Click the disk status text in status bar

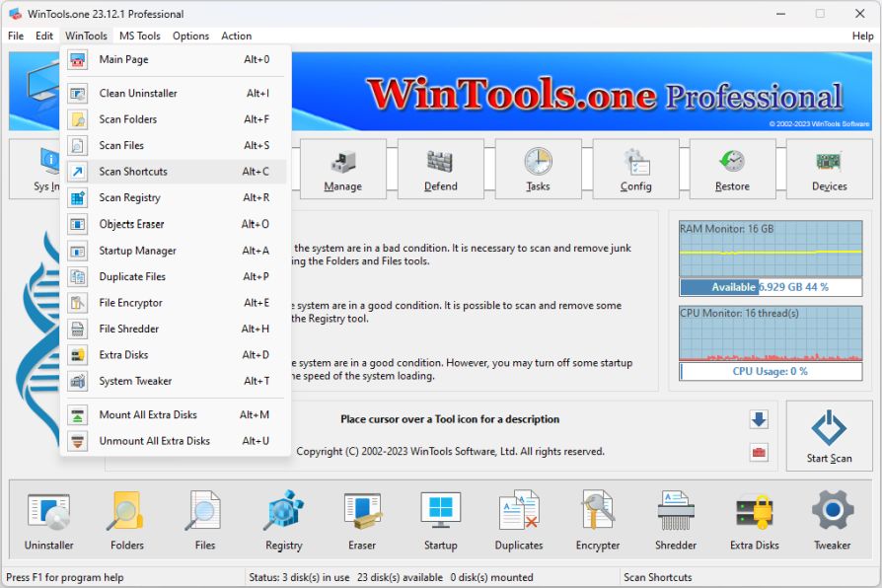click(x=391, y=577)
